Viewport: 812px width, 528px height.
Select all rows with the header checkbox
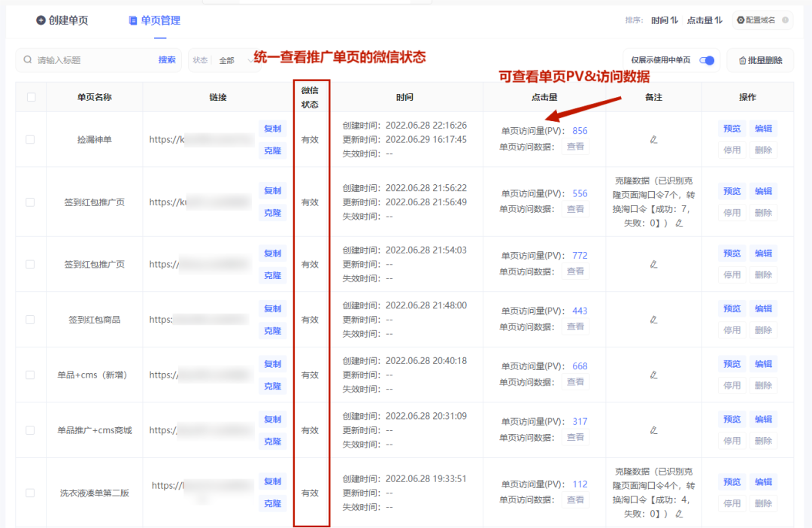pyautogui.click(x=31, y=97)
